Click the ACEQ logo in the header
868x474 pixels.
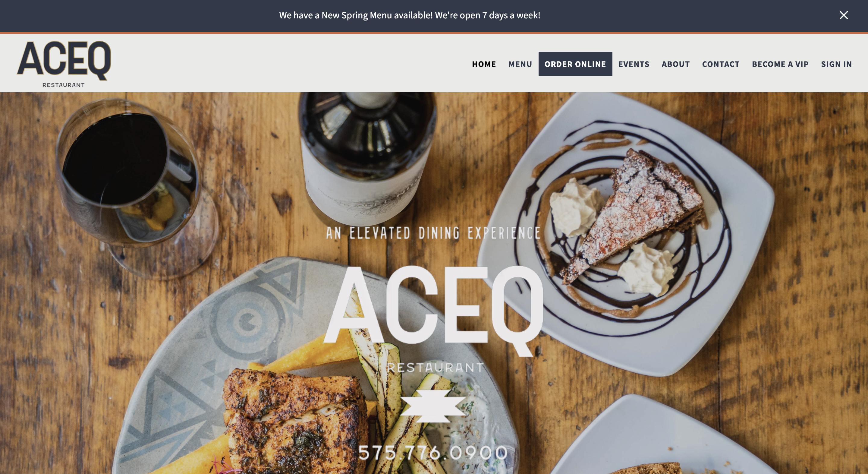click(x=64, y=64)
